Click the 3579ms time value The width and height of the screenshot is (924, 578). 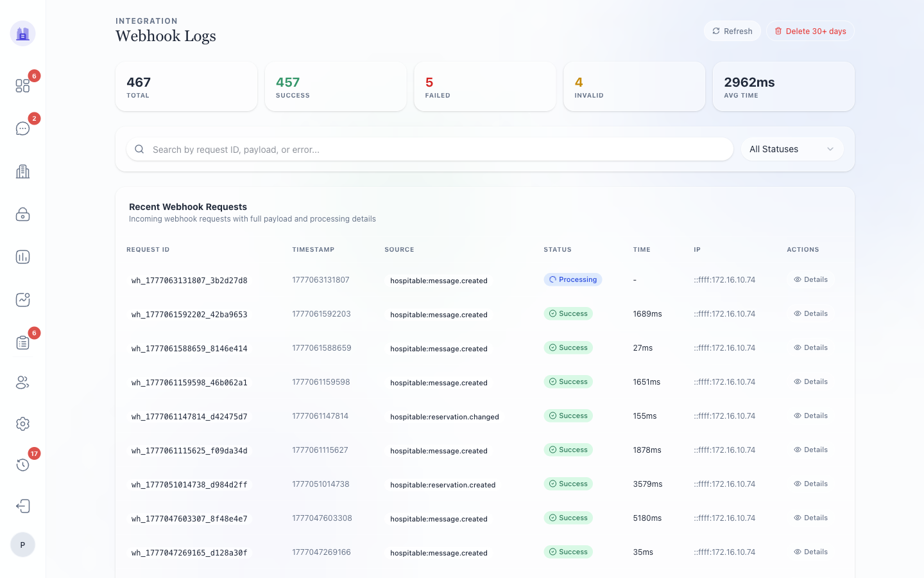click(x=647, y=484)
